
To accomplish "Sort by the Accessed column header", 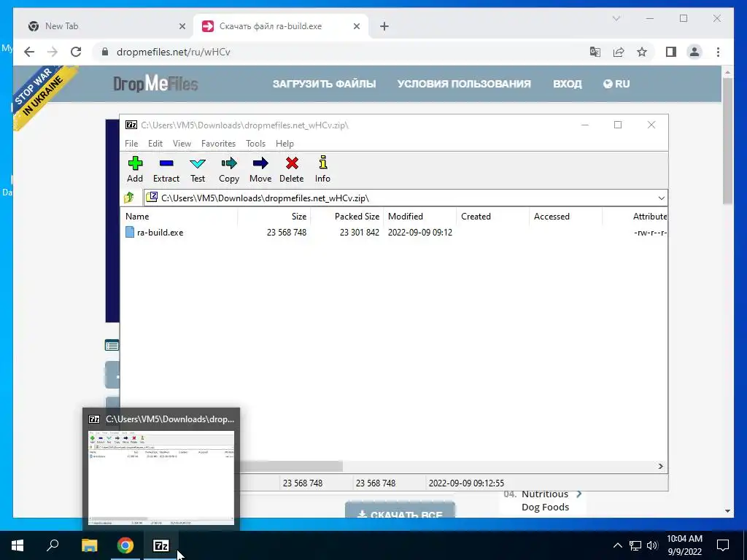I will tap(565, 216).
